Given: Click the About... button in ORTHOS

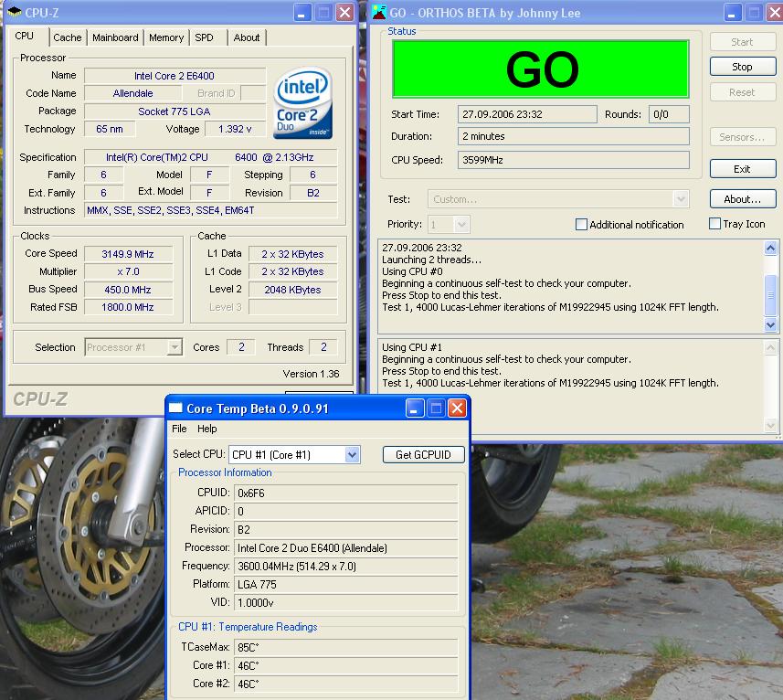Looking at the screenshot, I should coord(743,199).
